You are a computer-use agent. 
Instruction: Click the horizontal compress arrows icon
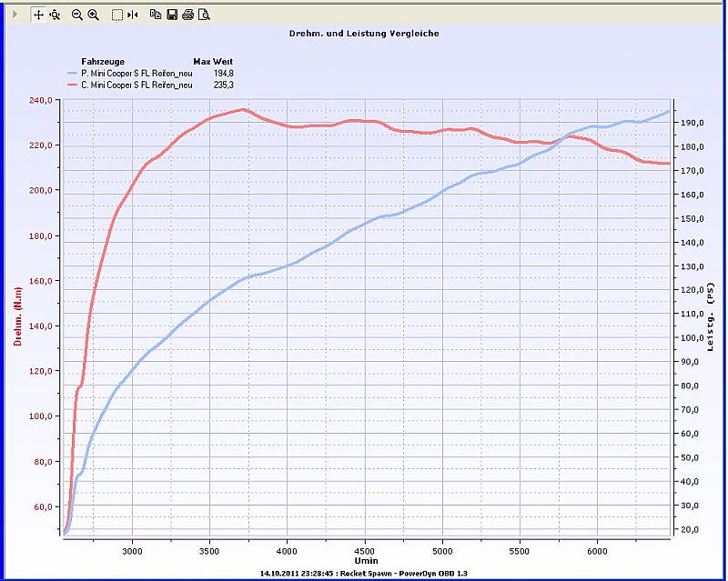pyautogui.click(x=133, y=15)
